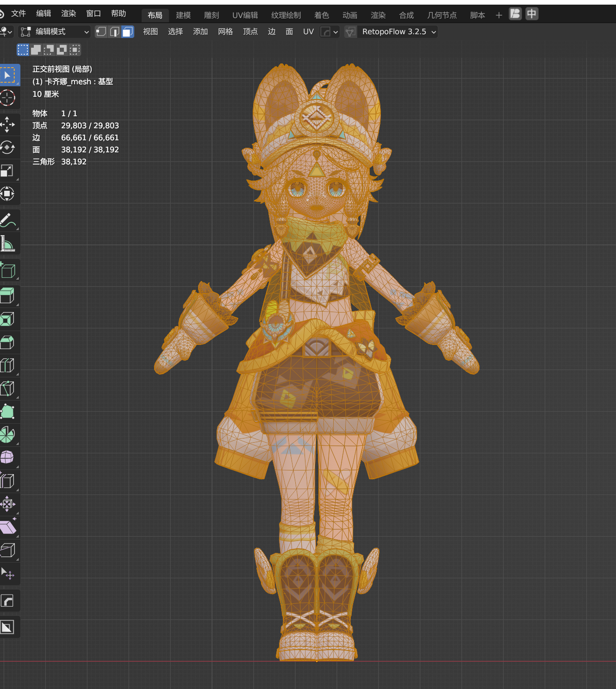Image resolution: width=616 pixels, height=689 pixels.
Task: Open the 选择 menu in viewport header
Action: pos(175,31)
